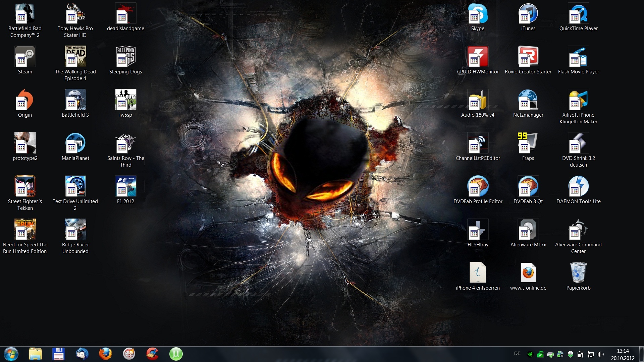Launch Firefox from the taskbar
This screenshot has height=362, width=644.
[x=105, y=354]
